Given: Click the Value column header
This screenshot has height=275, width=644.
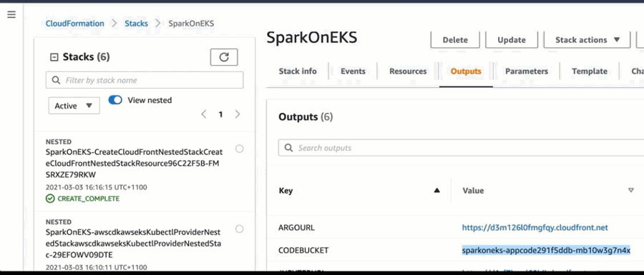Looking at the screenshot, I should point(473,191).
